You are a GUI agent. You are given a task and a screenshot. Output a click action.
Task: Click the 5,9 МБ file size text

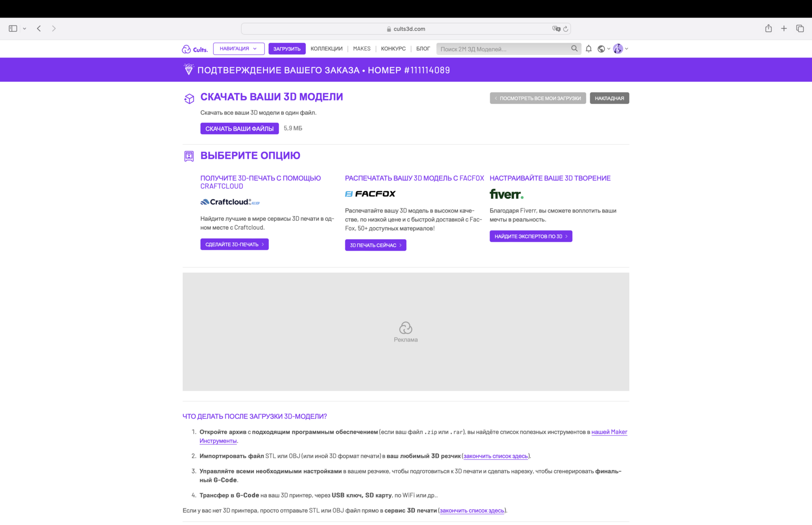point(293,128)
